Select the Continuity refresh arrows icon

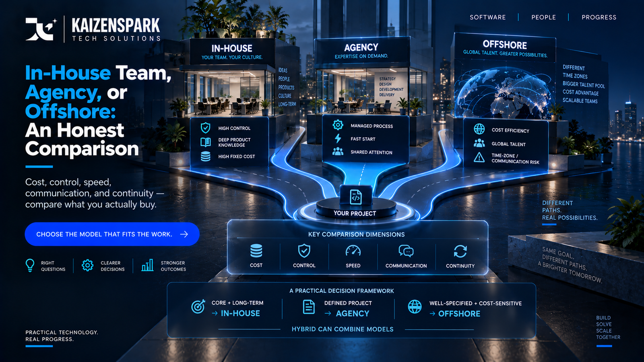point(460,251)
